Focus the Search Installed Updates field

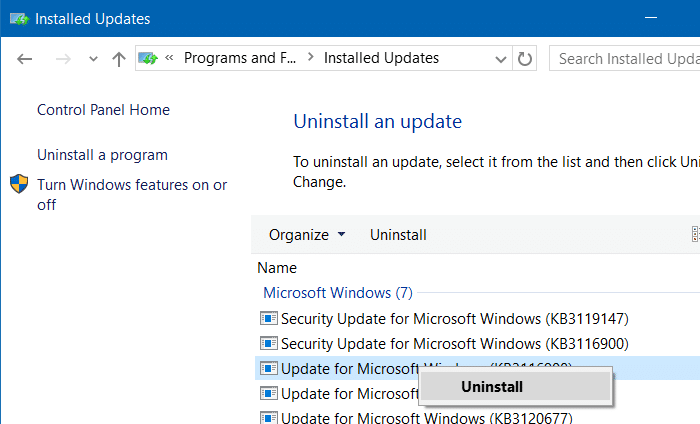coord(625,58)
